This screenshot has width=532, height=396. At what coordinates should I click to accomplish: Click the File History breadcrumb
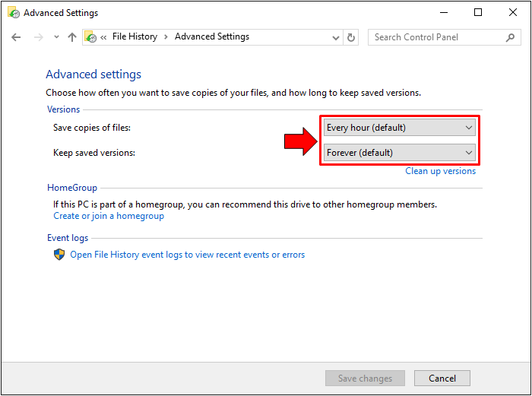pyautogui.click(x=135, y=37)
